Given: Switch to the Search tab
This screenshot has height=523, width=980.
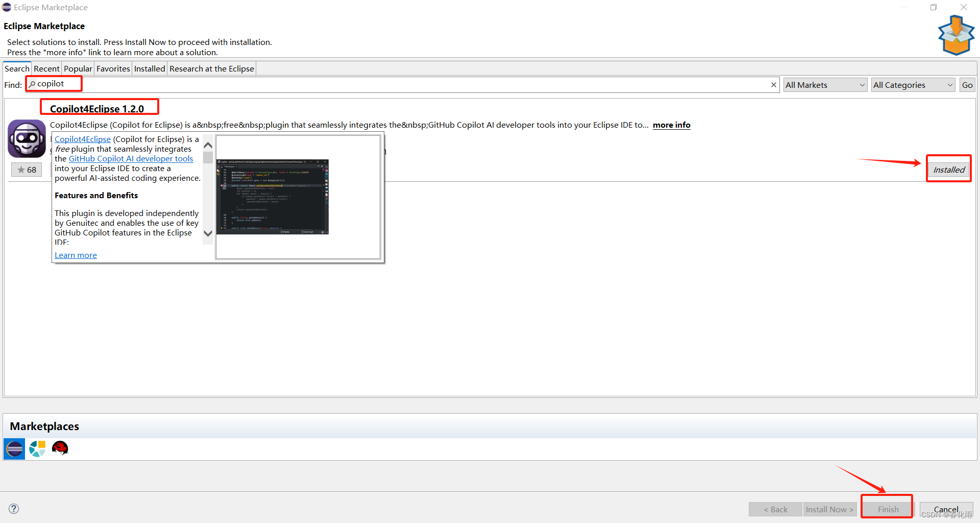Looking at the screenshot, I should (x=17, y=68).
